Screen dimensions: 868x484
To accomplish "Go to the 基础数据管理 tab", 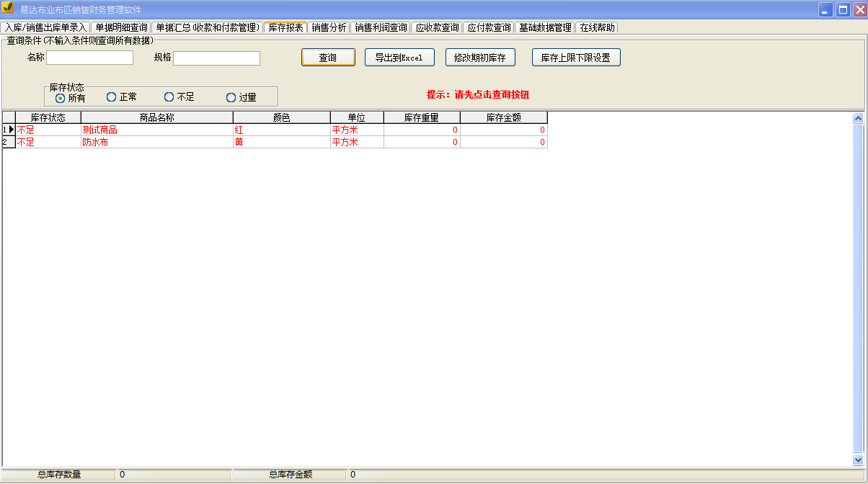I will point(545,27).
